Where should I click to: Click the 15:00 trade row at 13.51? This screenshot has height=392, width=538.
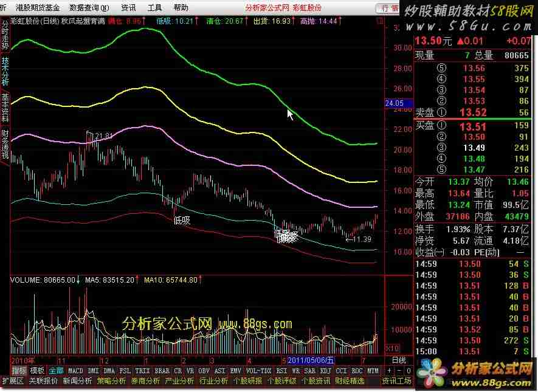tap(473, 351)
